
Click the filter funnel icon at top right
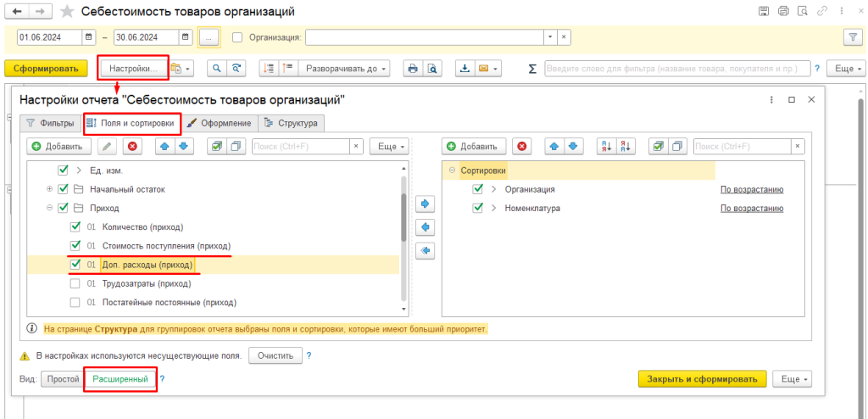coord(851,37)
